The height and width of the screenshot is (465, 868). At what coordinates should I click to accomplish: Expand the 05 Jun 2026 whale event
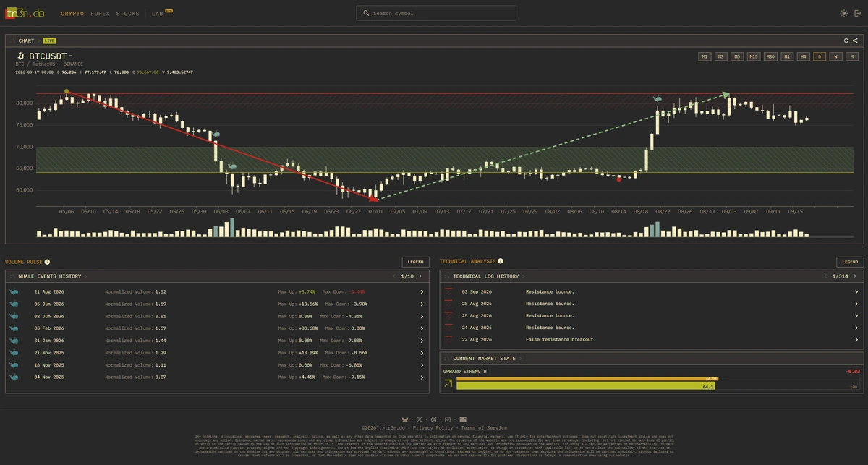coord(422,304)
